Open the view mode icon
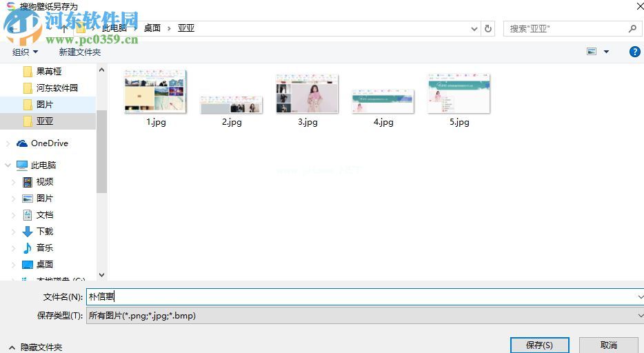 [592, 52]
